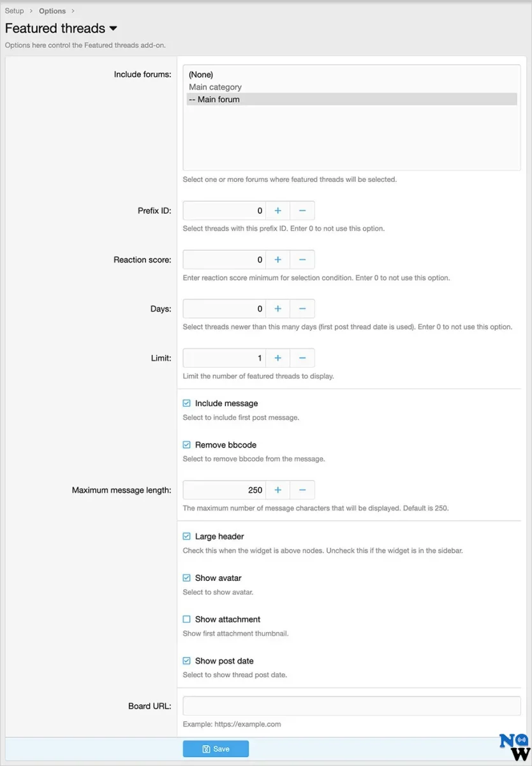Toggle the Remove bbcode checkbox
The image size is (532, 766).
coord(187,445)
